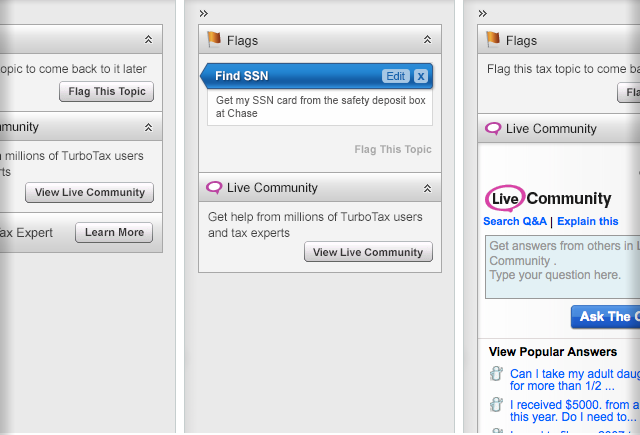Click the greyed Flag This Topic in middle panel
The width and height of the screenshot is (640, 435).
pyautogui.click(x=393, y=149)
